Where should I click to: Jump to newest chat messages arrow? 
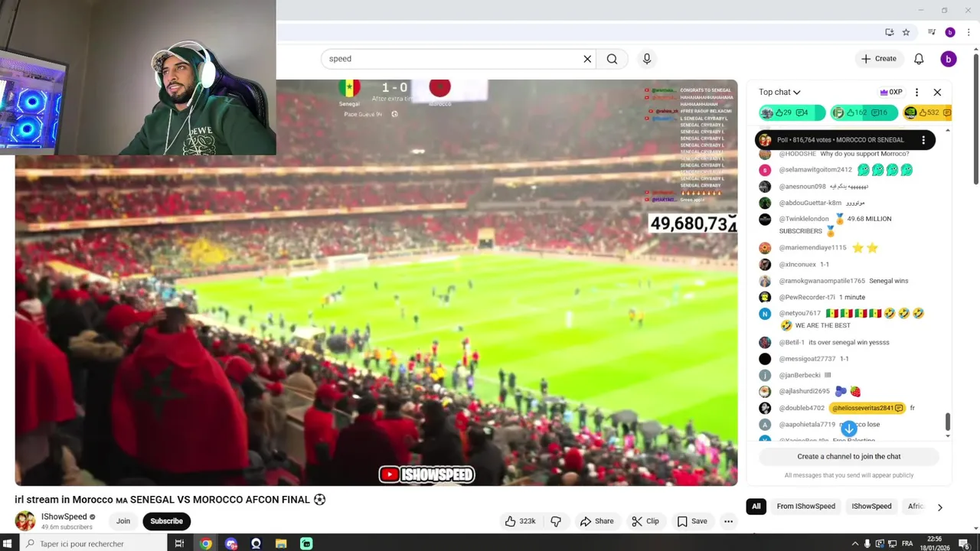point(849,429)
